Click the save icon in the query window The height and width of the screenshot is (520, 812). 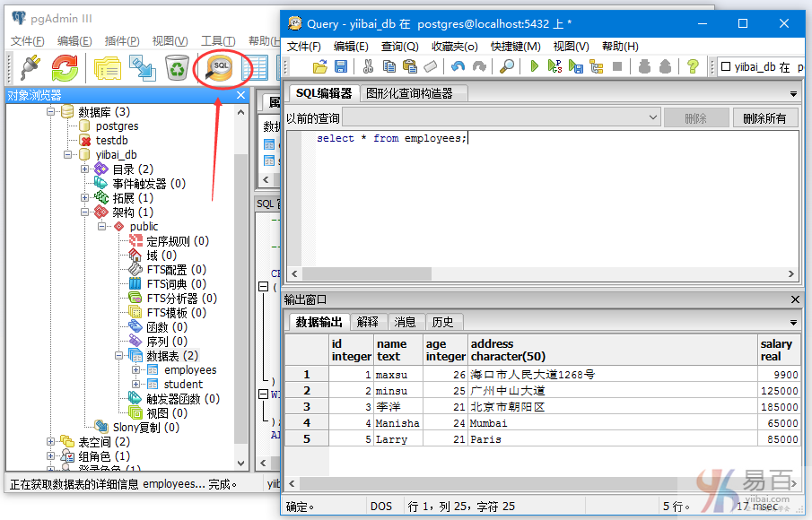click(x=342, y=65)
